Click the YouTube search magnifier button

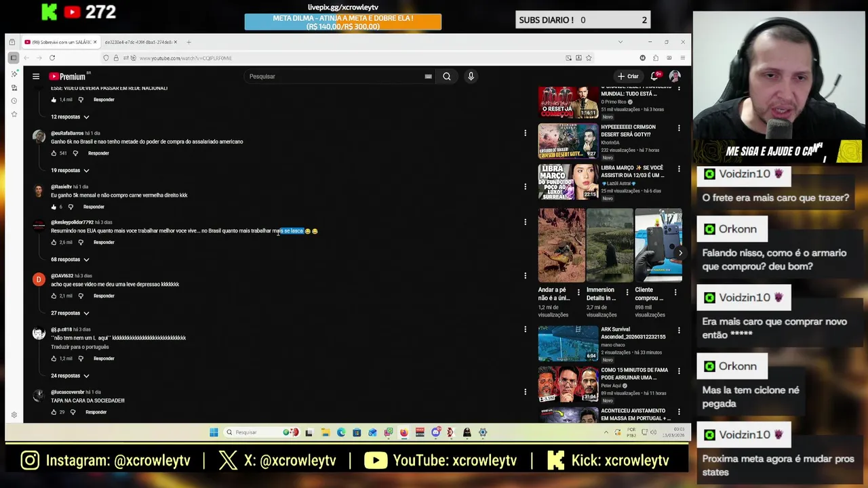(x=447, y=77)
